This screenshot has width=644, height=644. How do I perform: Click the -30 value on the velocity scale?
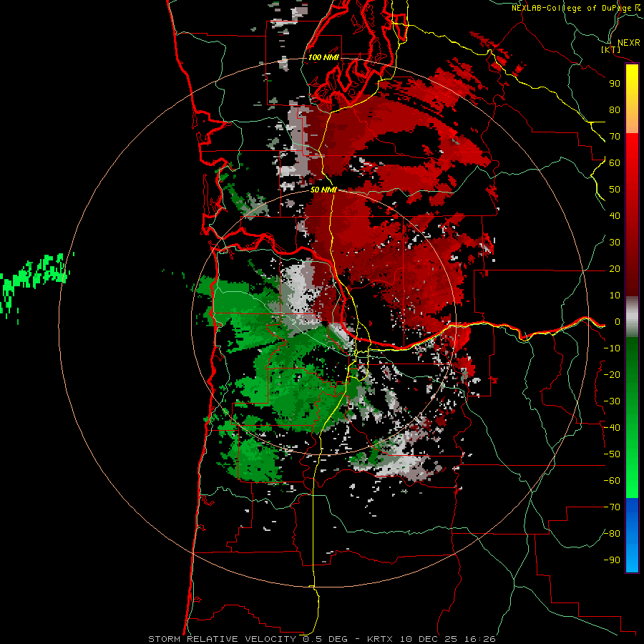pyautogui.click(x=612, y=401)
